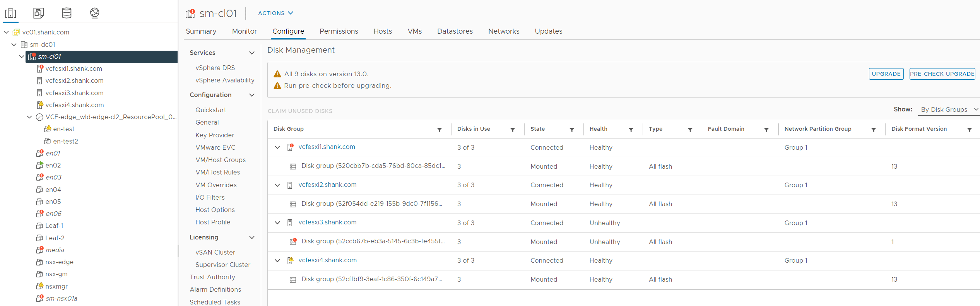This screenshot has width=980, height=306.
Task: Filter the Network Partition Group column
Action: (x=874, y=130)
